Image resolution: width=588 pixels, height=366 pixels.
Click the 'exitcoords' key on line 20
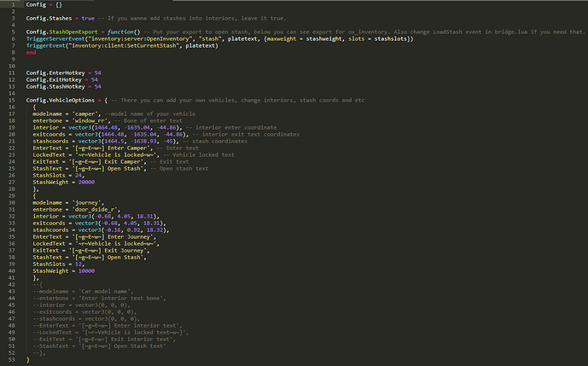49,134
